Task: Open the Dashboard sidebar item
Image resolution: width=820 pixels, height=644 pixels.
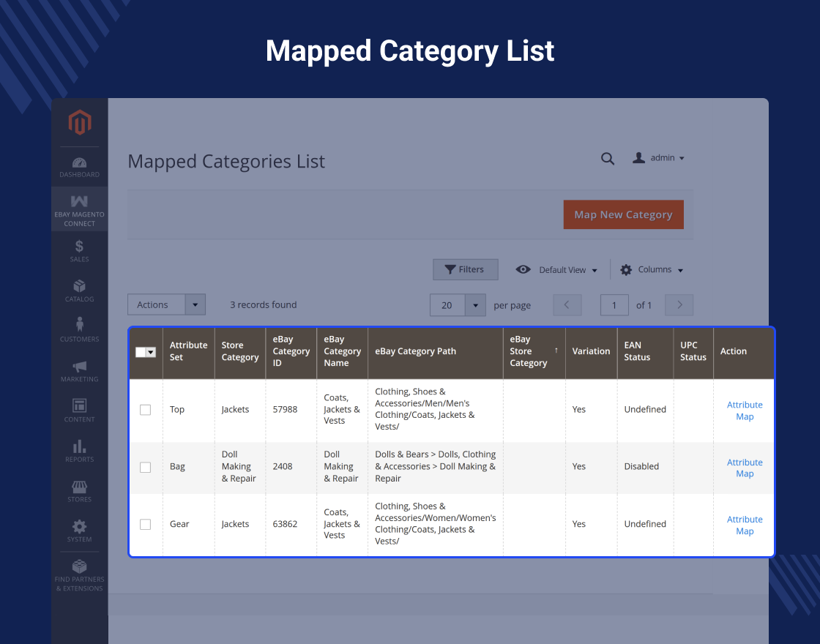Action: coord(80,168)
